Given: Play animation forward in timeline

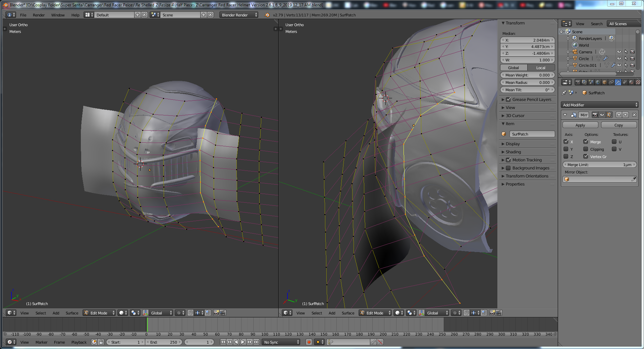Looking at the screenshot, I should point(243,342).
